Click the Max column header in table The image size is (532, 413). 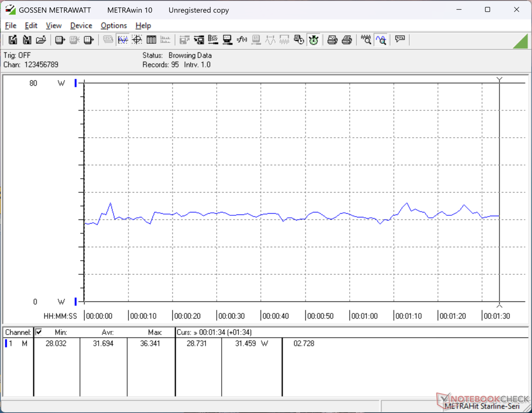tap(155, 332)
